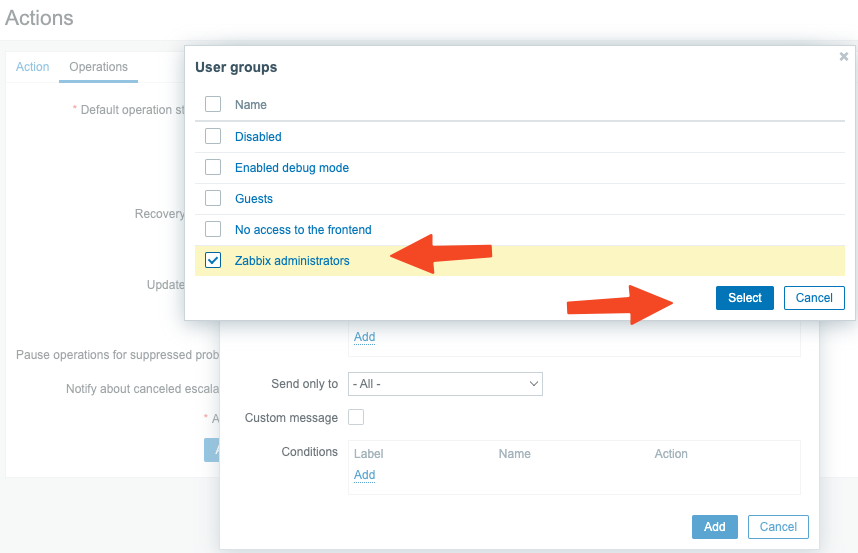
Task: Click the Name column header in Conditions
Action: click(x=514, y=454)
